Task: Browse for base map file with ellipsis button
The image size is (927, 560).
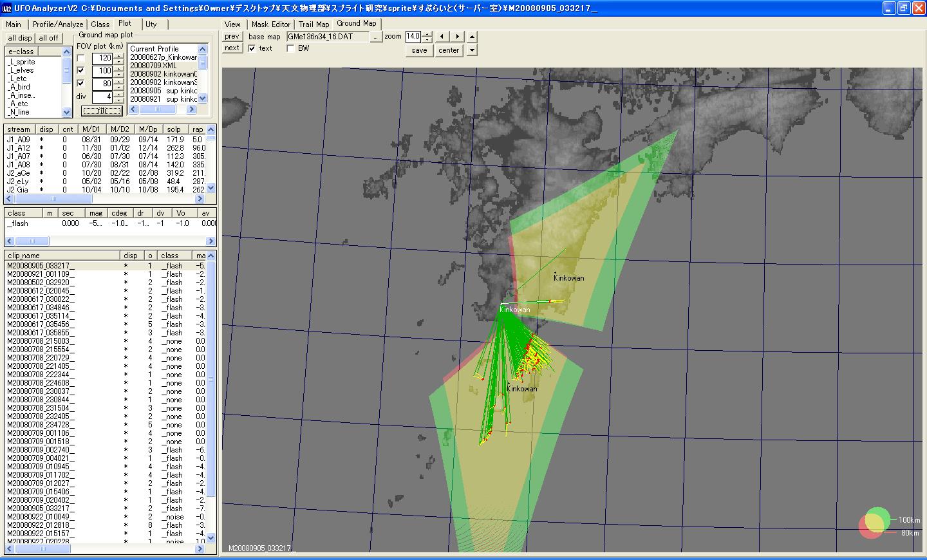Action: [x=376, y=37]
